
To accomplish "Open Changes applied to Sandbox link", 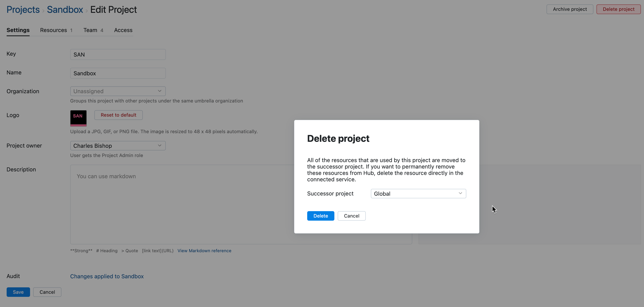I will tap(107, 276).
